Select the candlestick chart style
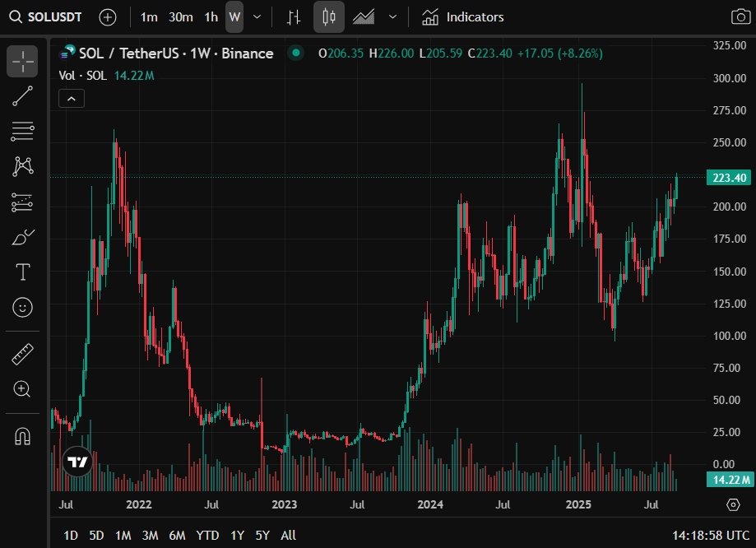Viewport: 756px width, 548px height. (x=329, y=17)
